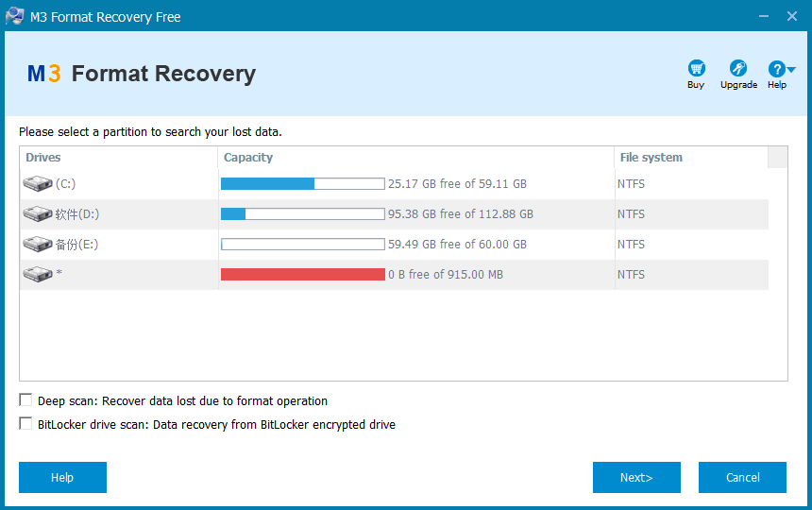Select the unnamed * partition drive icon

click(37, 274)
